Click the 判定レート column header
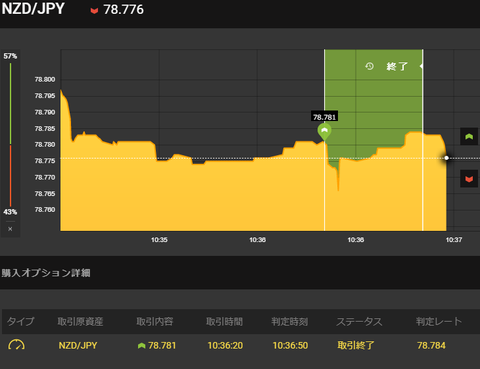Viewport: 480px width, 369px height. click(439, 321)
